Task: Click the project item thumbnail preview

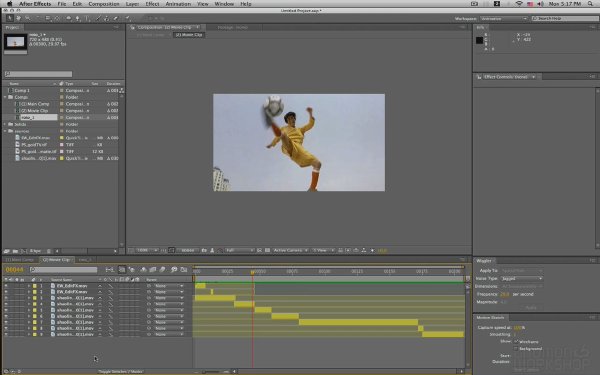Action: tap(15, 42)
